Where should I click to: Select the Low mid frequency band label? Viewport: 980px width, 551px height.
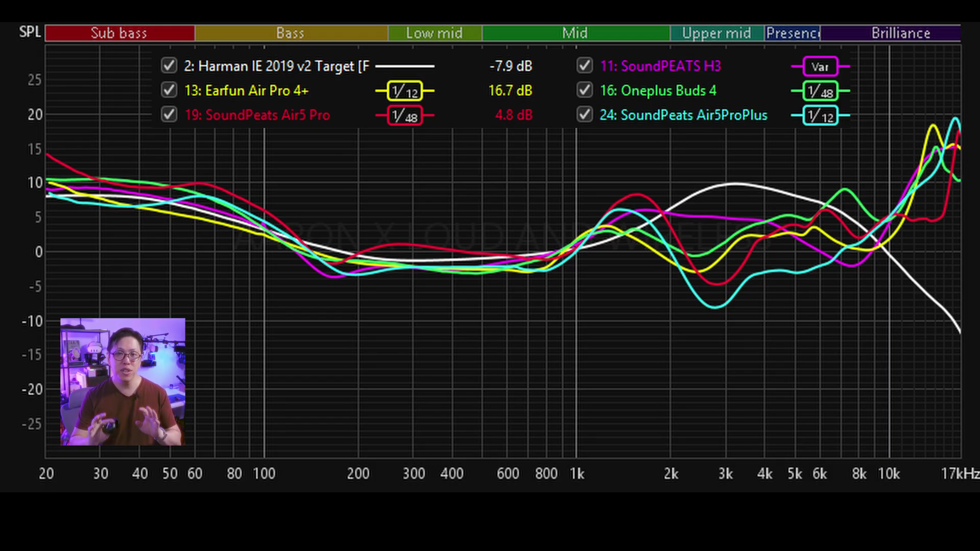pyautogui.click(x=435, y=33)
